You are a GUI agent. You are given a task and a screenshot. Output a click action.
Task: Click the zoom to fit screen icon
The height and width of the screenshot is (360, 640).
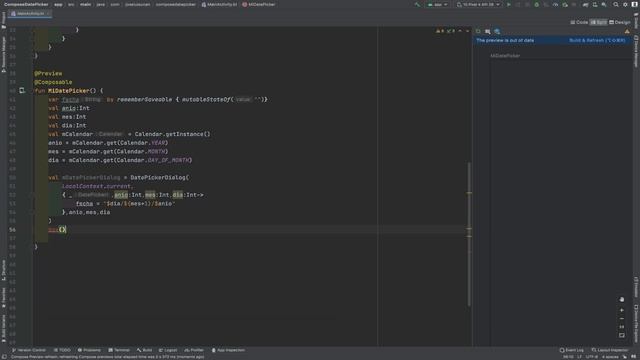(x=622, y=336)
